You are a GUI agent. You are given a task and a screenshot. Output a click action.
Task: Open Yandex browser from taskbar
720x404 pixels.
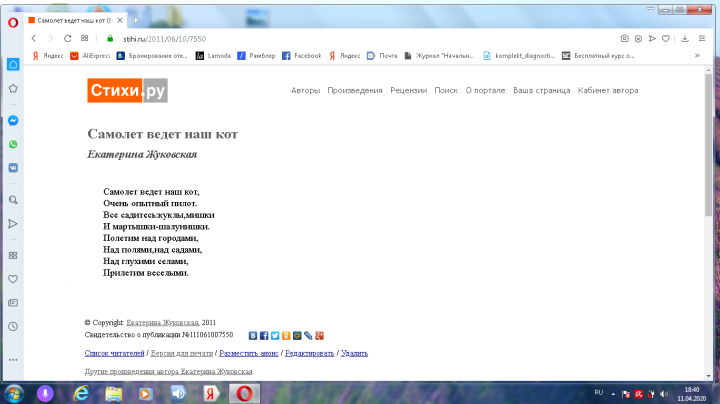(210, 393)
